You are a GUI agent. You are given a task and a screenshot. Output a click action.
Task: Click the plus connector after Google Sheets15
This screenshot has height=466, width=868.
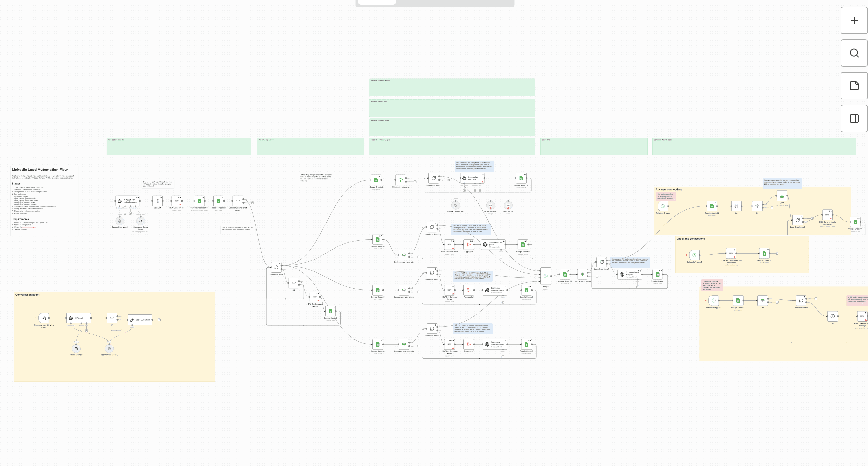point(777,253)
